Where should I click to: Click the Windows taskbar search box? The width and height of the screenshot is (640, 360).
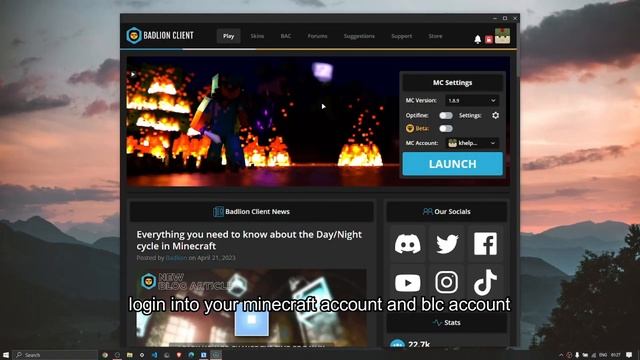[55, 355]
